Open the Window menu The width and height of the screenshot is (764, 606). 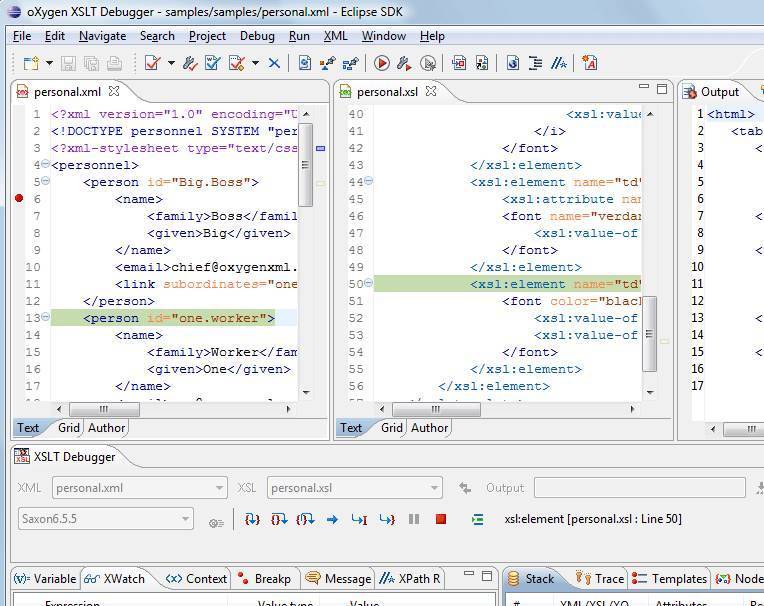[x=384, y=36]
